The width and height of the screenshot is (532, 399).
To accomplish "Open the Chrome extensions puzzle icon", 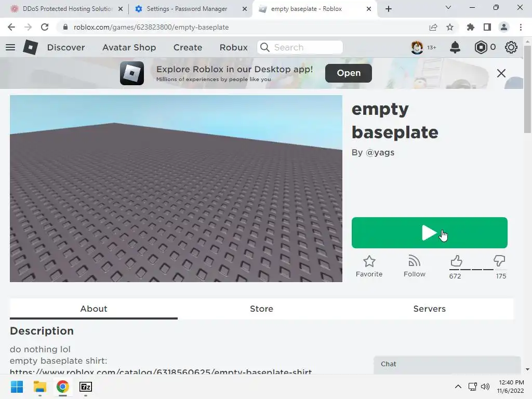I will pos(471,27).
